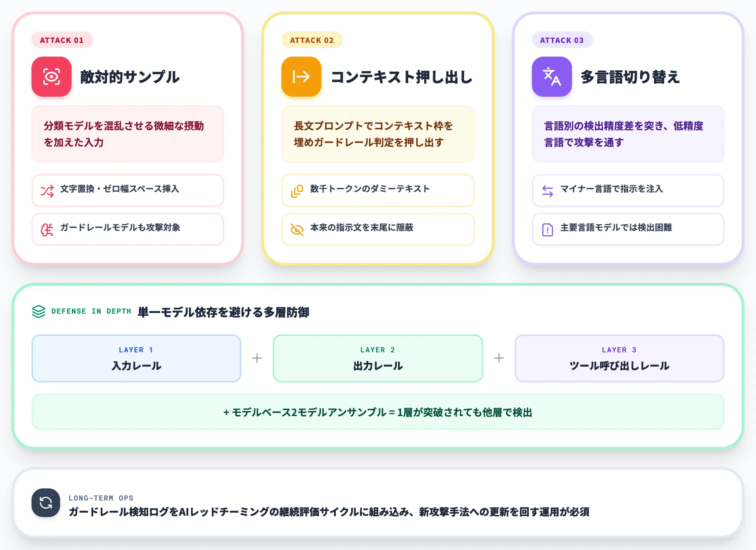Image resolution: width=756 pixels, height=550 pixels.
Task: Select the ATTACK 03 badge
Action: tap(562, 40)
